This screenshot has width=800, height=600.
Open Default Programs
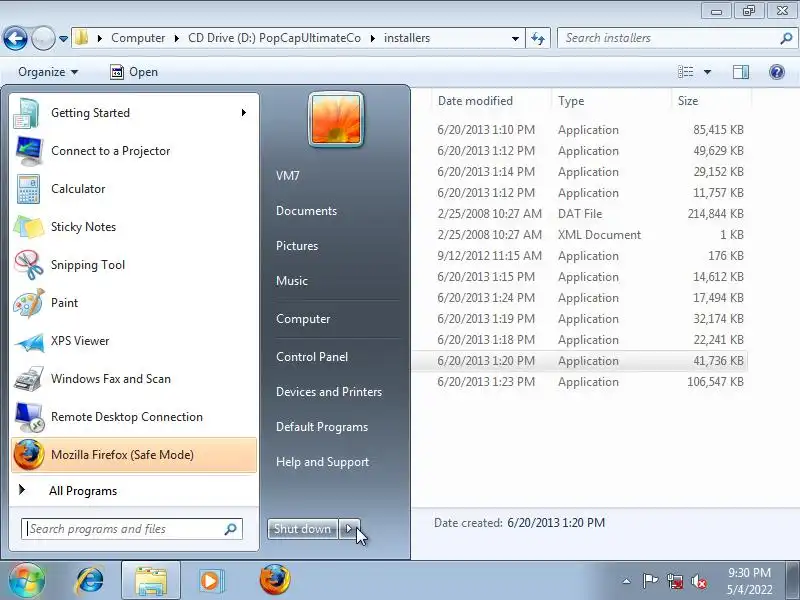[322, 427]
